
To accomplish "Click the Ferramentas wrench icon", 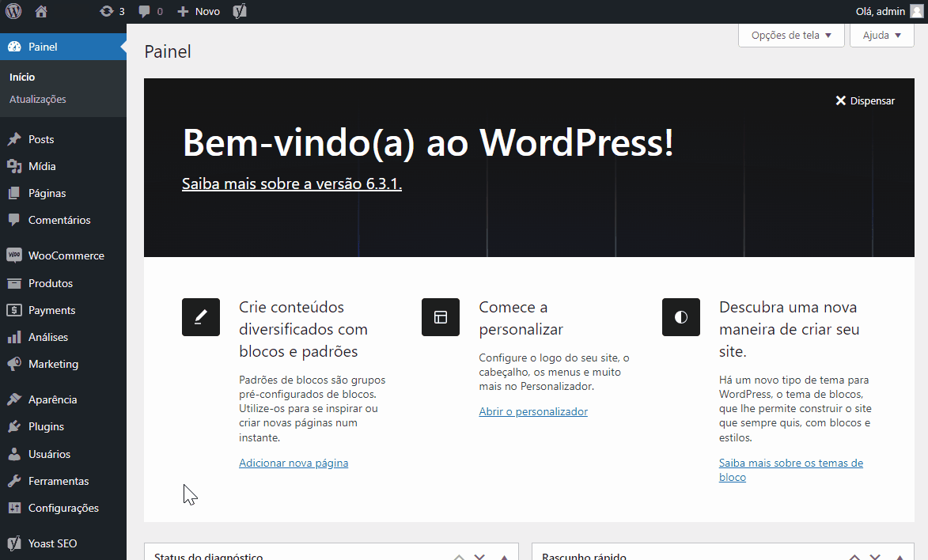I will point(14,481).
